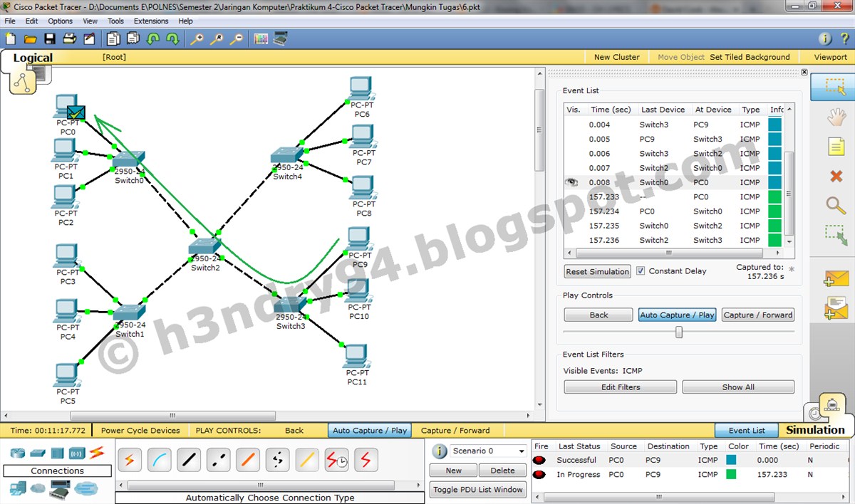Click the New scenario button
Screen dimensions: 855x504
[x=453, y=471]
